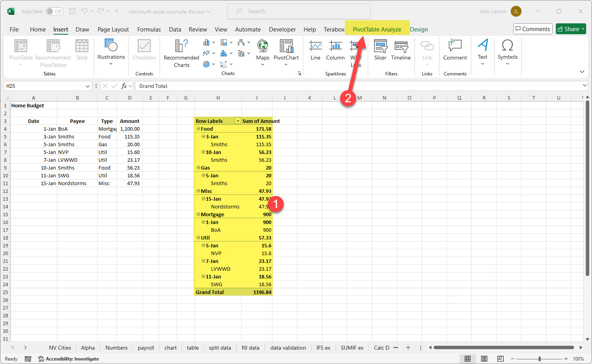Select the pie chart icon in Charts group
Viewport: 592px width, 364px height.
tap(207, 64)
